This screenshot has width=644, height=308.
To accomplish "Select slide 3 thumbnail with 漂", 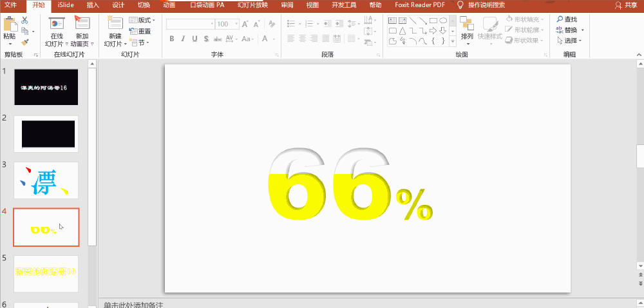I will pos(46,180).
